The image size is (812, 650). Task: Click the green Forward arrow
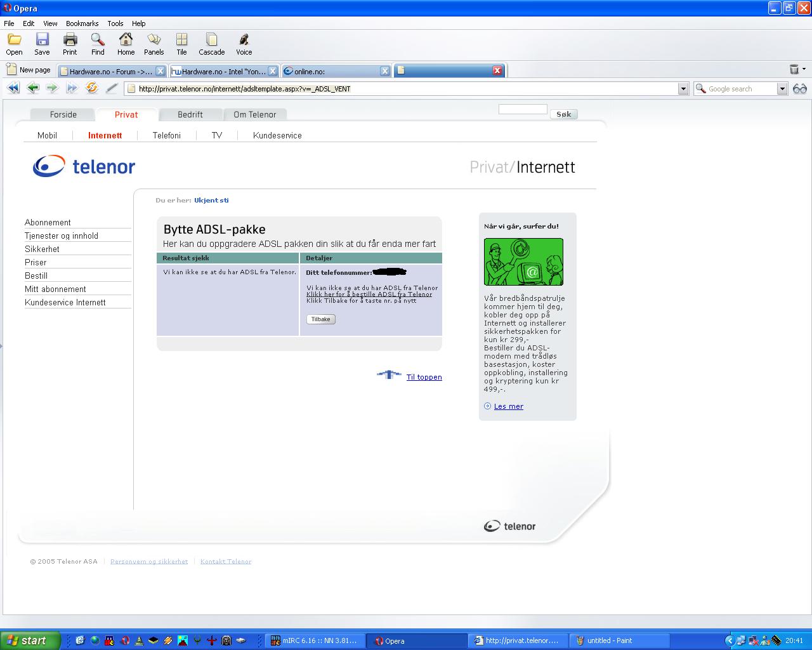tap(52, 88)
